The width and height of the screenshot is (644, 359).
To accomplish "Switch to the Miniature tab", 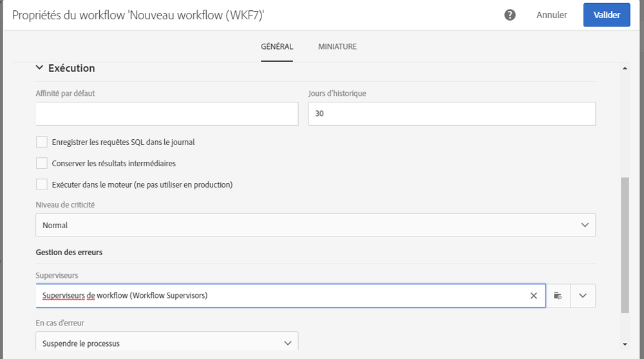I will 337,46.
